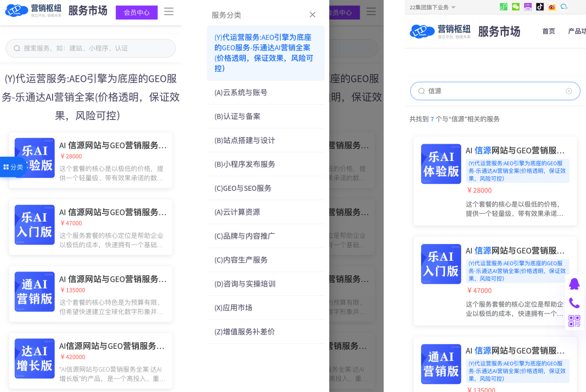The width and height of the screenshot is (586, 392).
Task: Click the magnifier icon in the 信源 search box
Action: tap(421, 91)
